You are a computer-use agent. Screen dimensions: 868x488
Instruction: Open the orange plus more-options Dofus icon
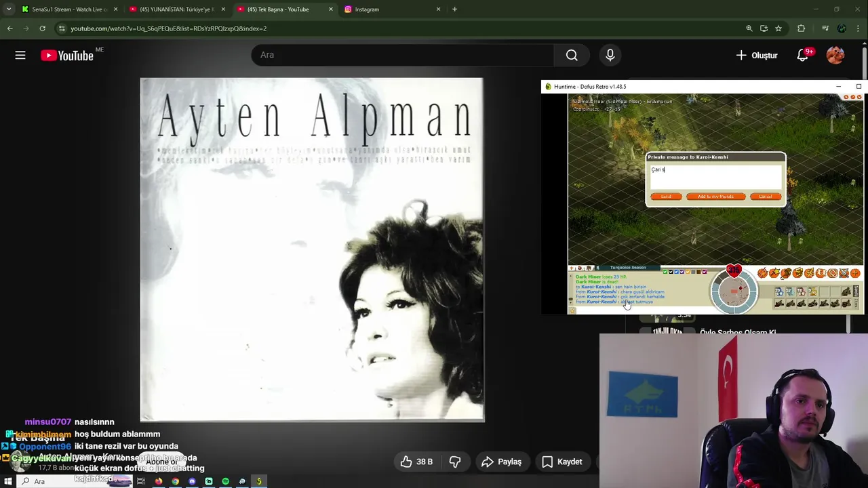pyautogui.click(x=855, y=272)
